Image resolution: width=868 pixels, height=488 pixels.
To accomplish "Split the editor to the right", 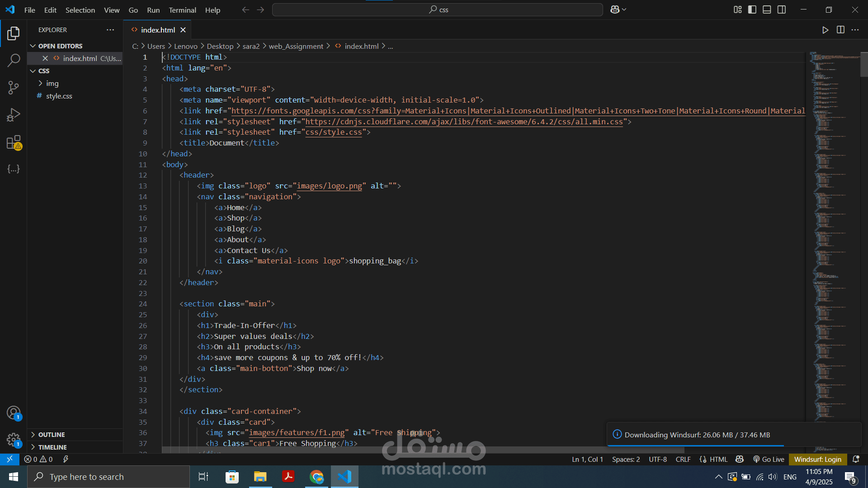I will tap(840, 30).
